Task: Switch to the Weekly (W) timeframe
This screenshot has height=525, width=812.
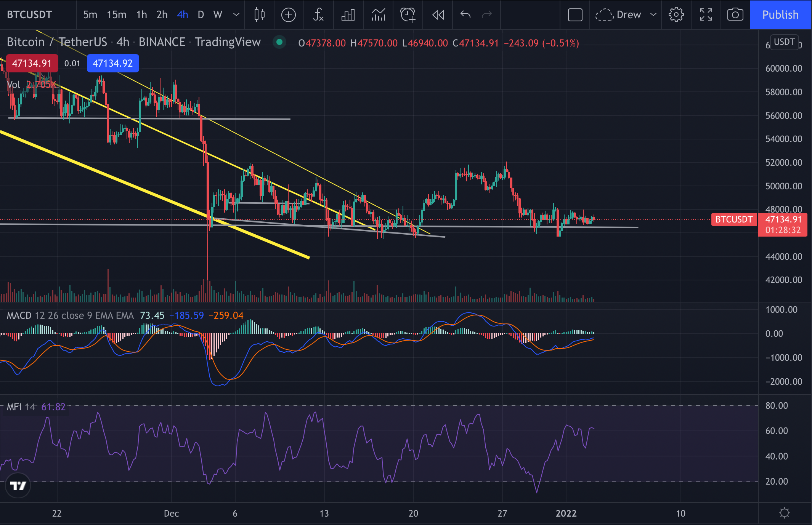Action: pos(218,14)
